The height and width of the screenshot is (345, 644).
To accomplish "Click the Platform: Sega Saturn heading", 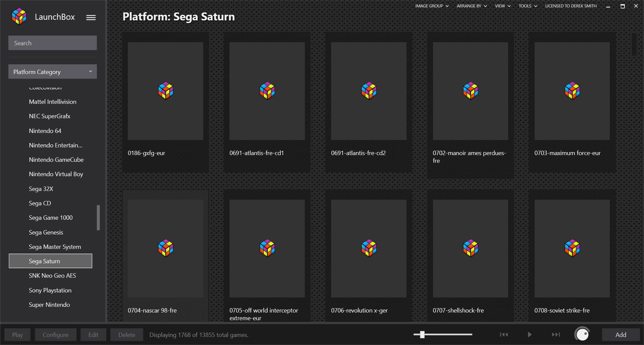I will pos(179,17).
